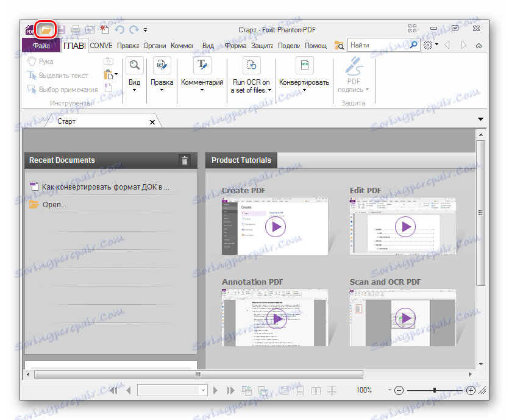
Task: Open the Файл menu
Action: pyautogui.click(x=41, y=46)
